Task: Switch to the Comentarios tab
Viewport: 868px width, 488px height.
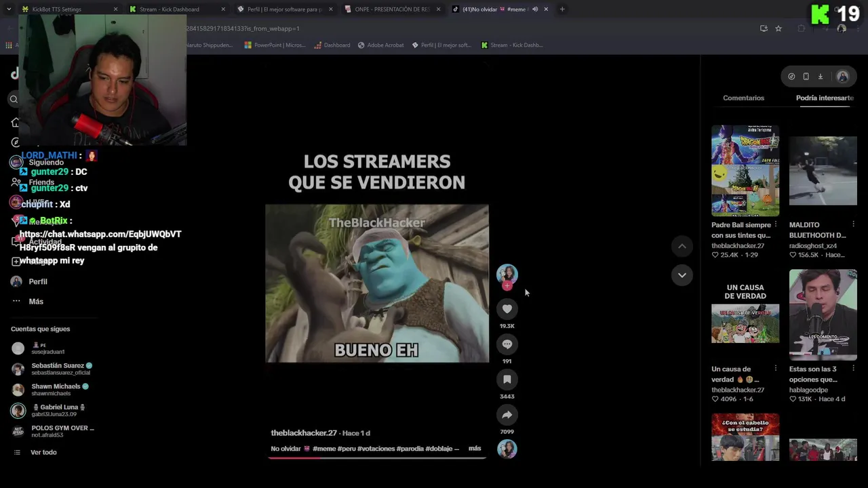Action: (x=743, y=98)
